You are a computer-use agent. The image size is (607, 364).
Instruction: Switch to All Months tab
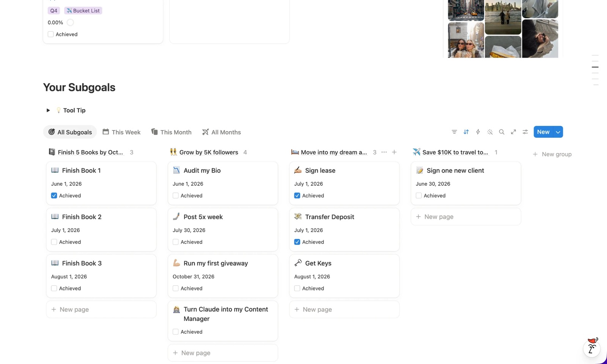[222, 132]
